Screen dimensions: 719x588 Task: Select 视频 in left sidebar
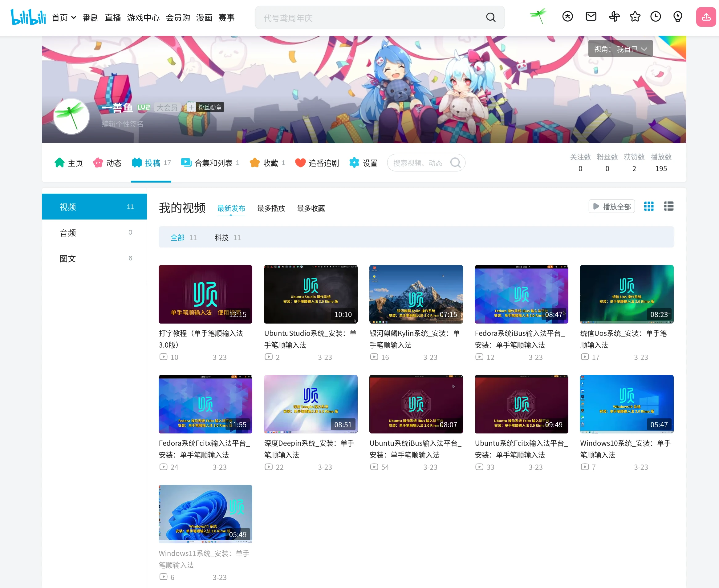[x=94, y=207]
